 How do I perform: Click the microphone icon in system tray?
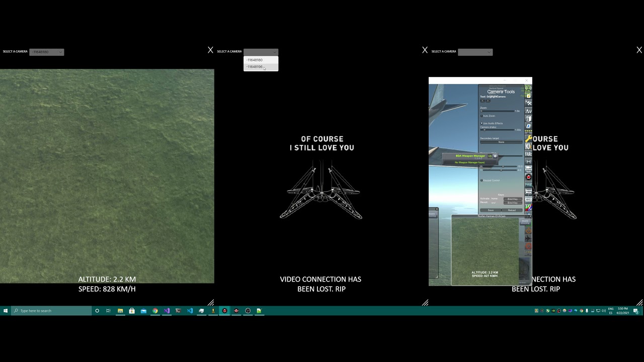587,311
